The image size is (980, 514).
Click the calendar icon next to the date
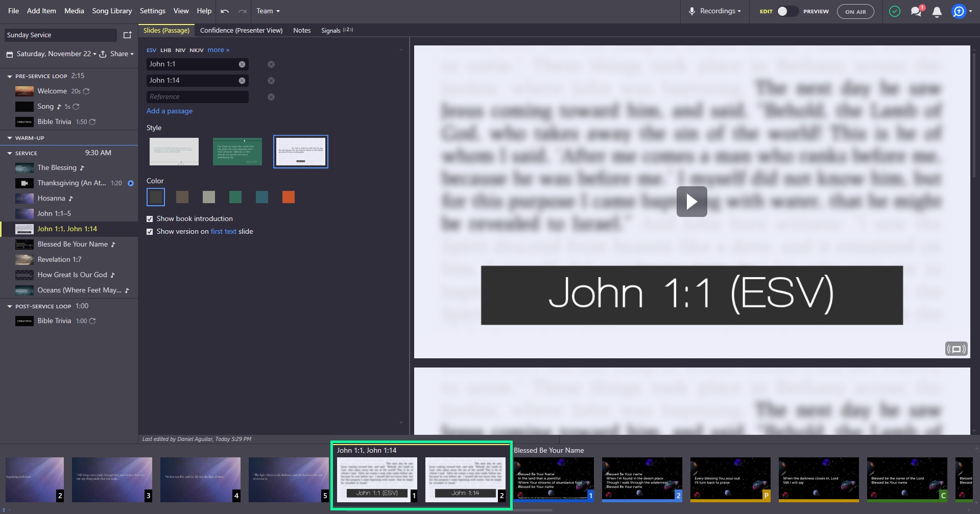tap(9, 54)
